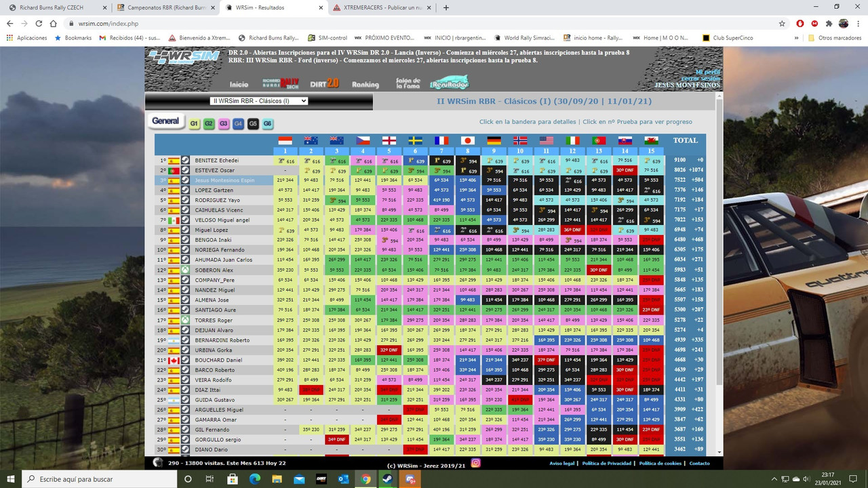Open WRSim Instagram icon in footer
The width and height of the screenshot is (868, 488).
point(476,463)
